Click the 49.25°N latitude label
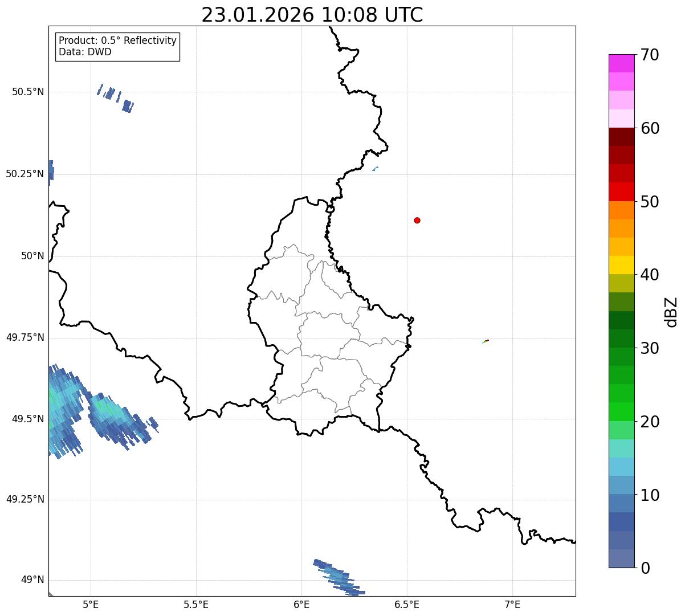The width and height of the screenshot is (685, 616). (x=25, y=500)
